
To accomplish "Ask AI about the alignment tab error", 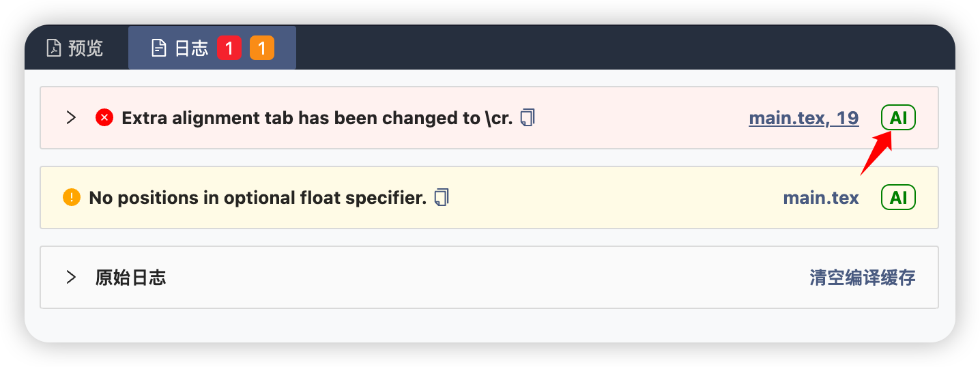I will (x=898, y=118).
